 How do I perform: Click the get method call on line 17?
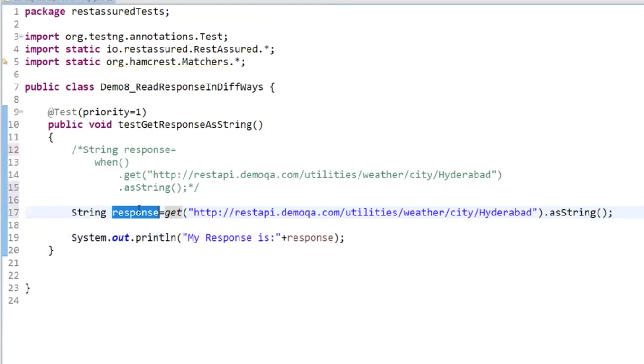point(173,212)
